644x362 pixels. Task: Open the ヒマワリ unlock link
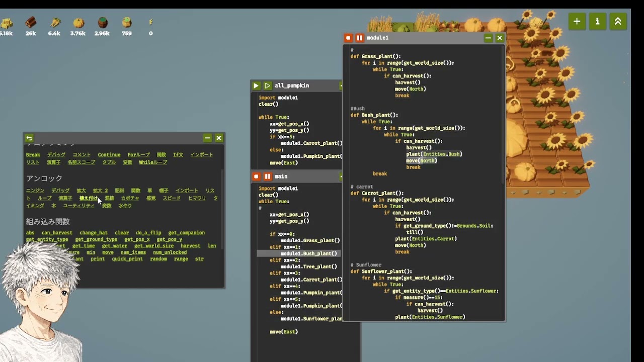(x=197, y=198)
